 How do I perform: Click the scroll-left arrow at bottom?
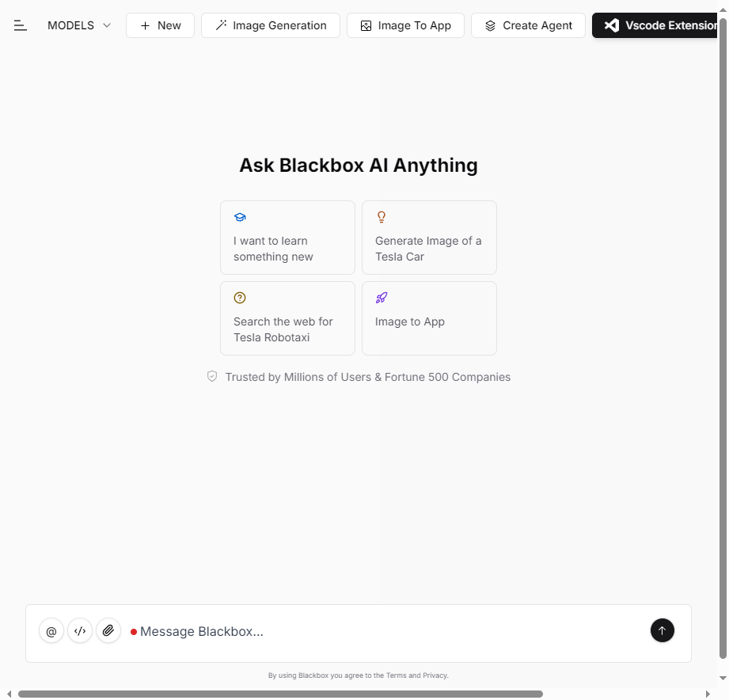(x=9, y=694)
